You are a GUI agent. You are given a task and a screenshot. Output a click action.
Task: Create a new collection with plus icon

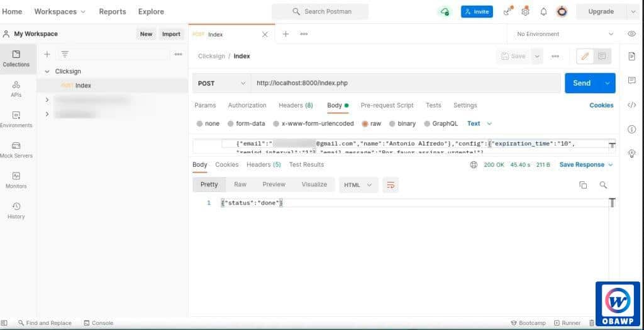[x=47, y=54]
